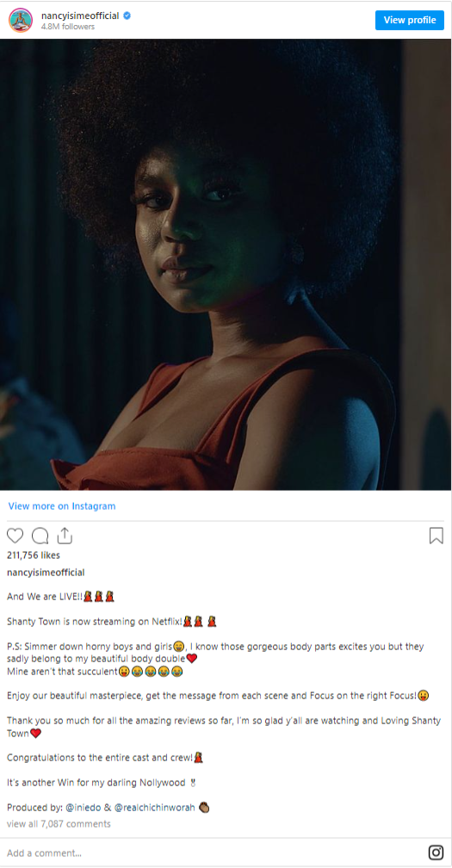Save the post with the bookmark icon
This screenshot has height=868, width=452.
436,536
